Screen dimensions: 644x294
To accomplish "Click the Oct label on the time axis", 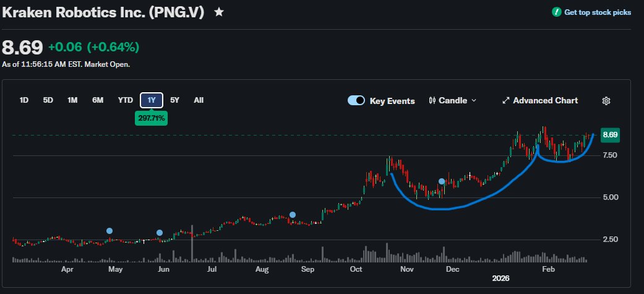I will click(x=356, y=269).
